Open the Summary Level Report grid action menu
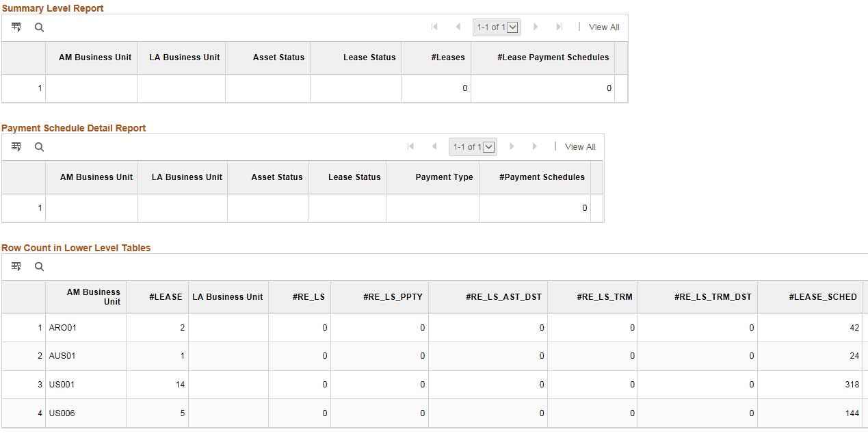 [16, 27]
